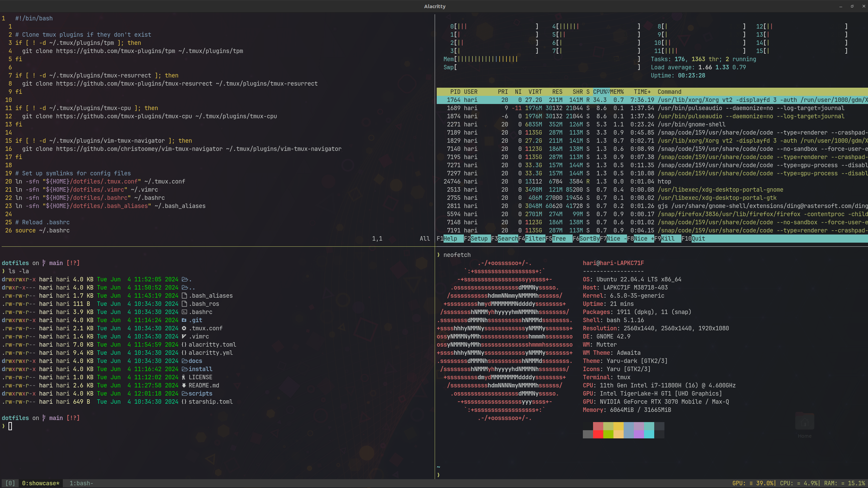Click the RAM usage in tmux status bar
The image size is (868, 488).
click(x=845, y=483)
